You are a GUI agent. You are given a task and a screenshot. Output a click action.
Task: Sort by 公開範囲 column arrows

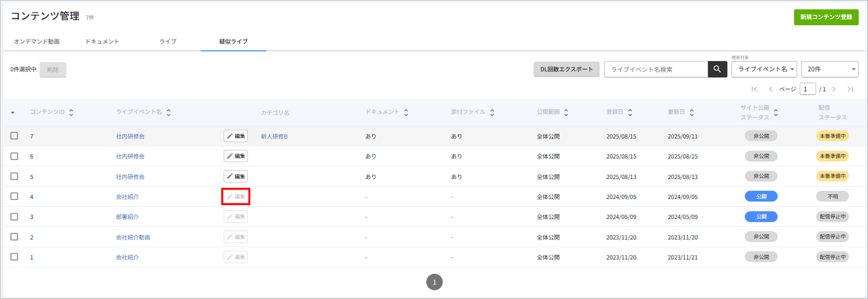coord(566,113)
